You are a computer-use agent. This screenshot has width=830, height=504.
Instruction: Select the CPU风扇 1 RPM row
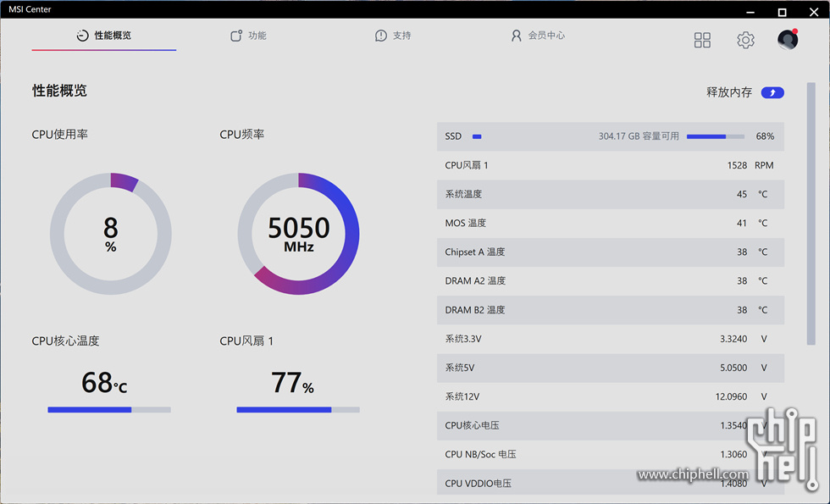[x=610, y=165]
